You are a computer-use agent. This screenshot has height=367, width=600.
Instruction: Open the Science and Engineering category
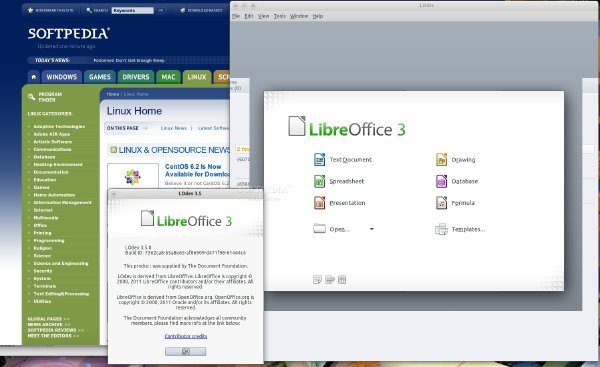click(x=61, y=263)
